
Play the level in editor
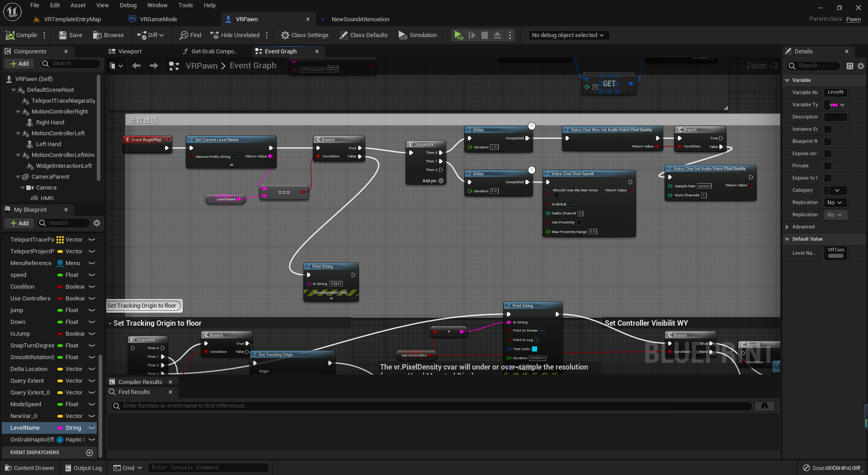point(458,35)
